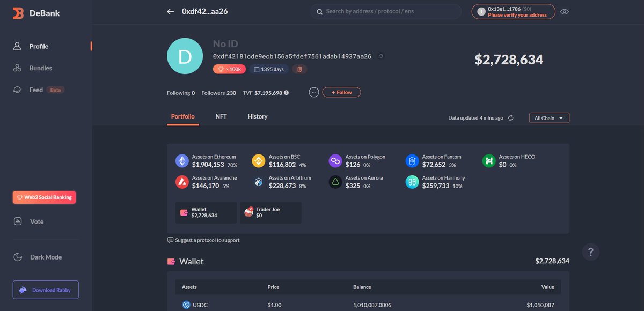Click the Following 0 count
Image resolution: width=644 pixels, height=311 pixels.
click(x=181, y=93)
